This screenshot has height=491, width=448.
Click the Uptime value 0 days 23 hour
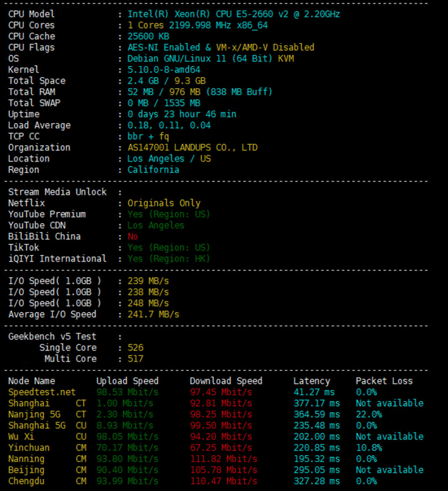tap(181, 114)
